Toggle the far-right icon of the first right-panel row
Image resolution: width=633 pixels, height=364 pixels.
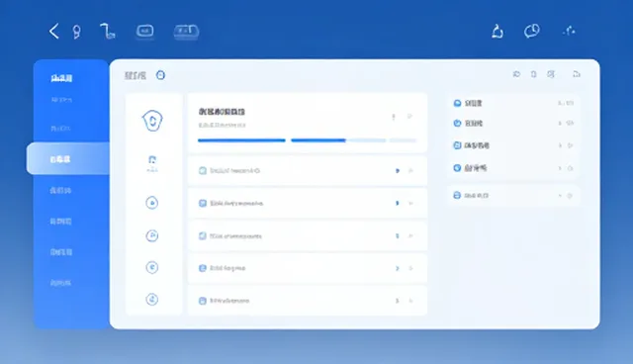(x=569, y=103)
